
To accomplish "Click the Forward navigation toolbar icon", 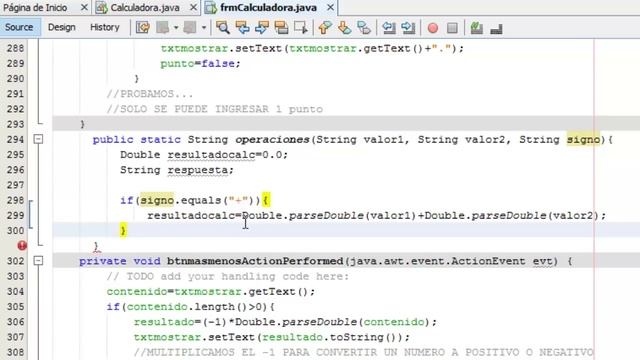I will pyautogui.click(x=190, y=28).
